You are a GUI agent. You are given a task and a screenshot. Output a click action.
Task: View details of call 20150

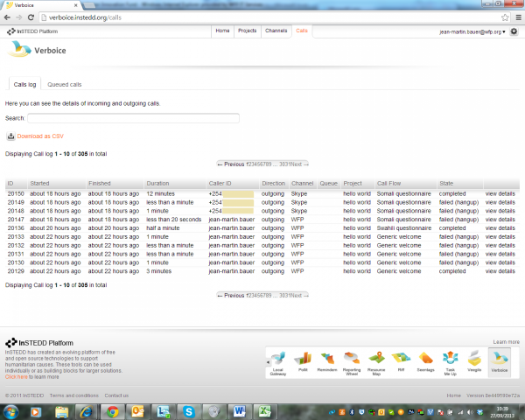point(500,194)
